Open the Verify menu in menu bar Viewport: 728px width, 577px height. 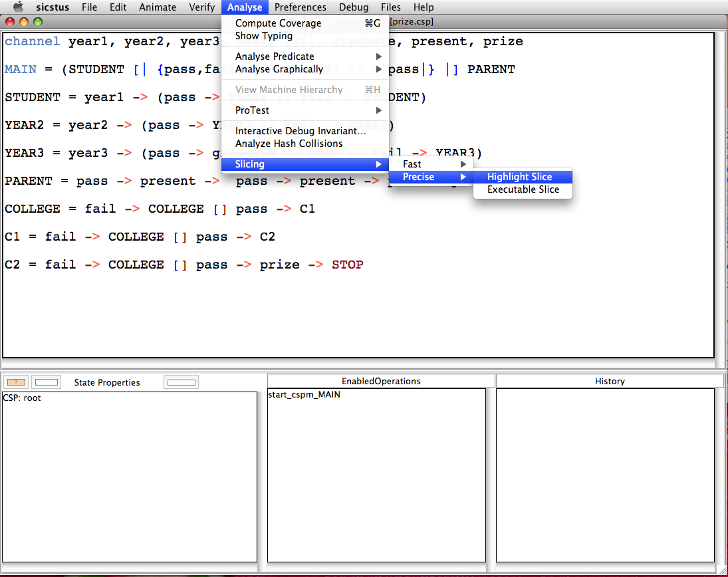point(201,7)
